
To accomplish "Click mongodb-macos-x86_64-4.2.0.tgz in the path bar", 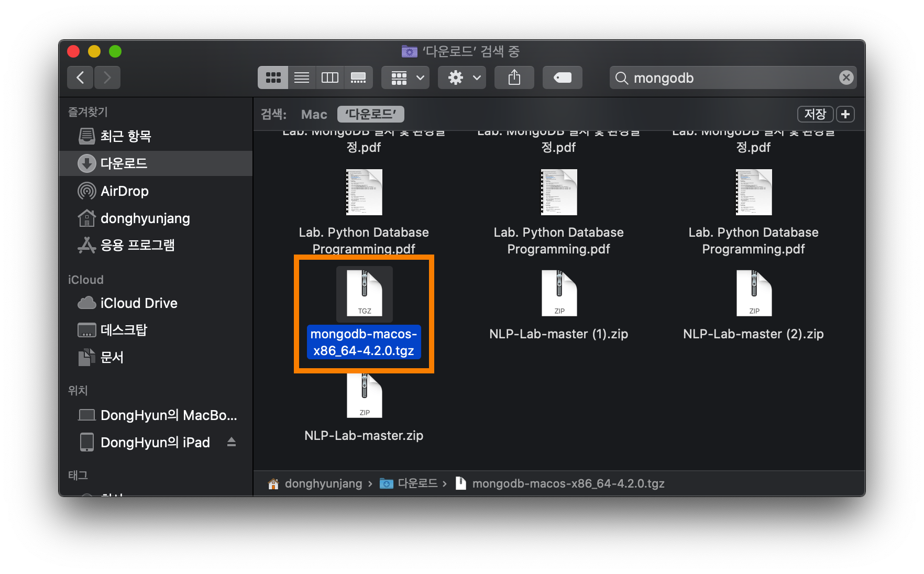I will click(x=568, y=483).
